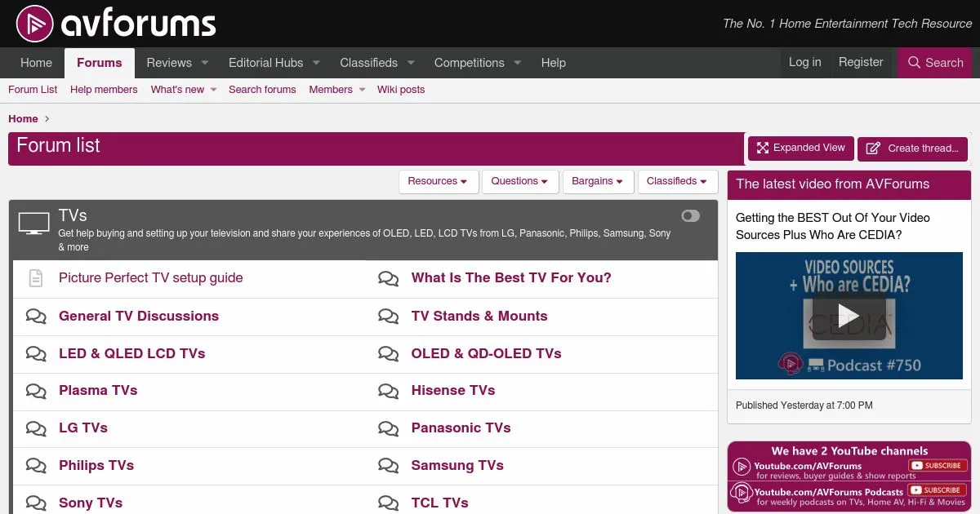The height and width of the screenshot is (514, 980).
Task: Open the Help nav item
Action: point(553,63)
